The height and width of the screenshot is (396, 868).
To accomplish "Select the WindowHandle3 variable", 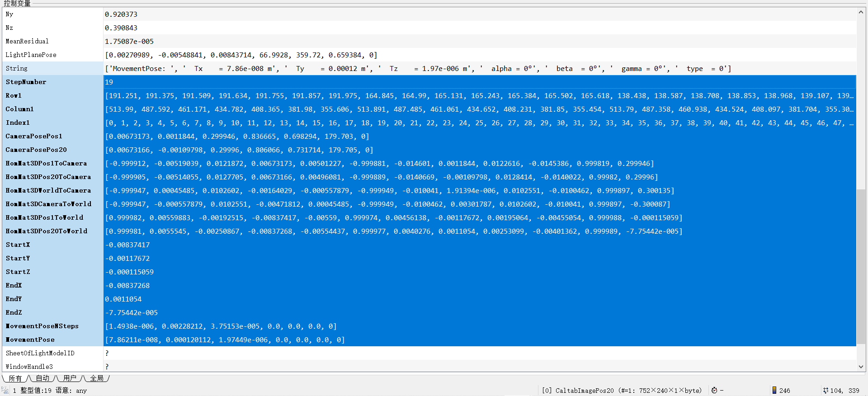I will 29,367.
